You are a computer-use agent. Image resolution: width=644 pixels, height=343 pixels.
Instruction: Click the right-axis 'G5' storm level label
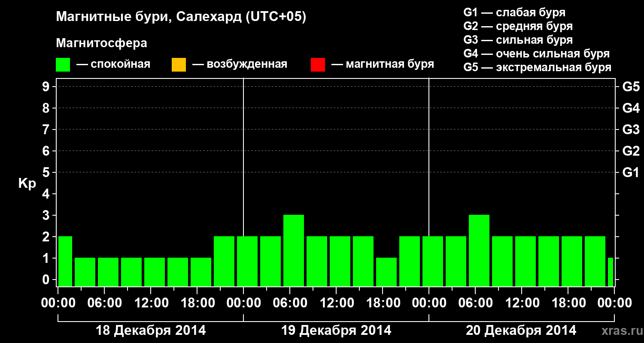point(631,87)
